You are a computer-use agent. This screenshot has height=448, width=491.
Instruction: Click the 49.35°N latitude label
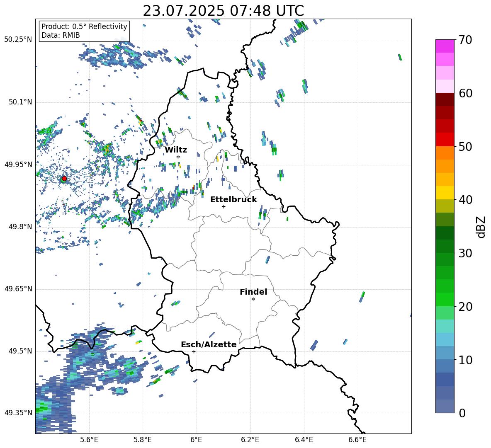[x=18, y=413]
